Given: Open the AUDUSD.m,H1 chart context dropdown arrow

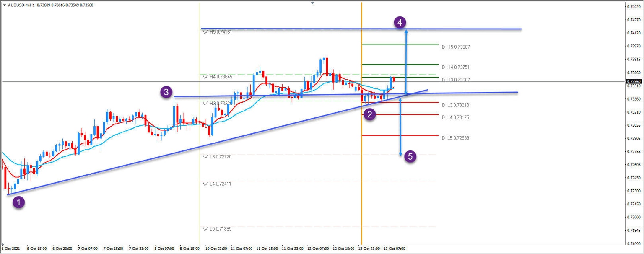Looking at the screenshot, I should pyautogui.click(x=4, y=5).
